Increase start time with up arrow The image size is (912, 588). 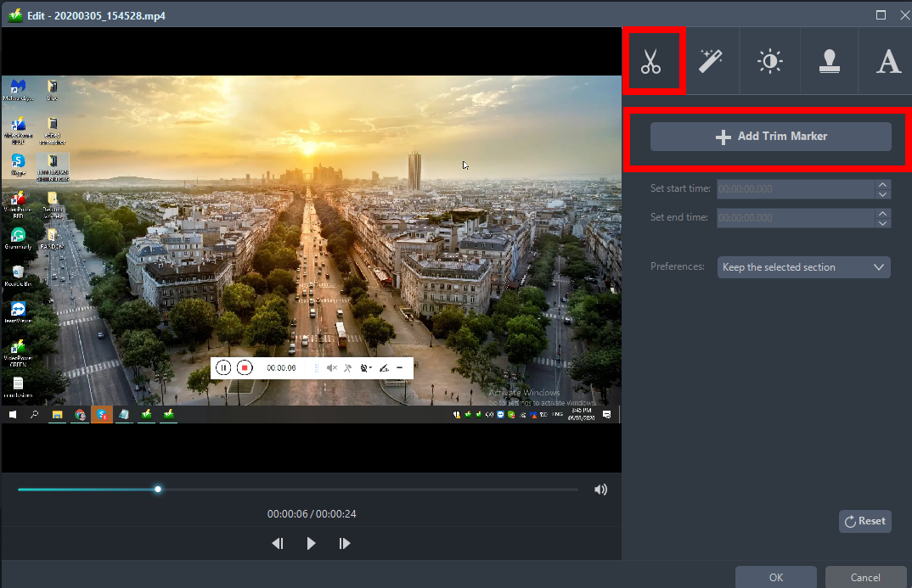pyautogui.click(x=883, y=184)
